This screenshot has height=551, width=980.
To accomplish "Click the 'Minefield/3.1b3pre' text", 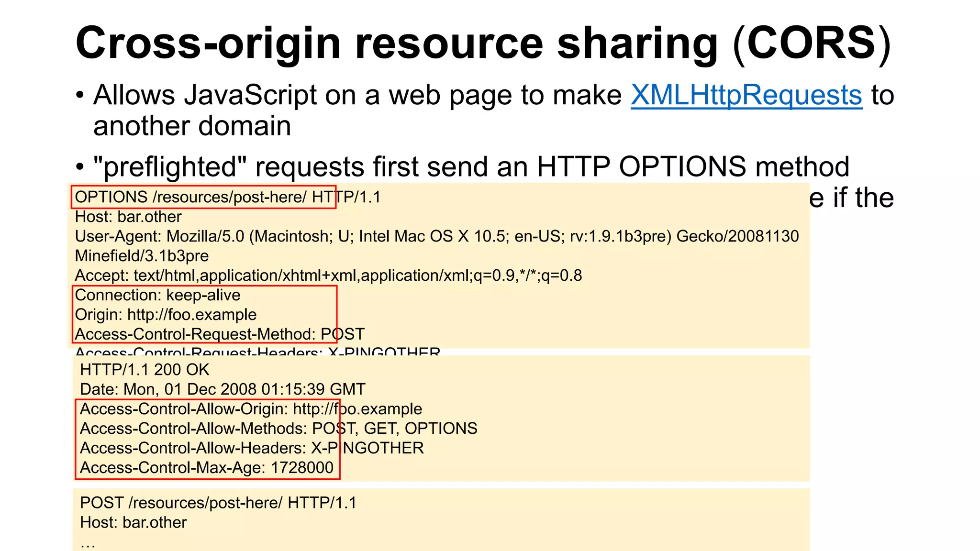I will click(x=142, y=256).
